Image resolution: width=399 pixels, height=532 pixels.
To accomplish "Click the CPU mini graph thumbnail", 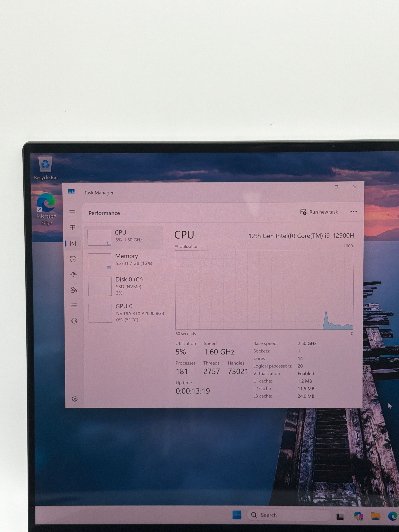I will click(x=99, y=238).
